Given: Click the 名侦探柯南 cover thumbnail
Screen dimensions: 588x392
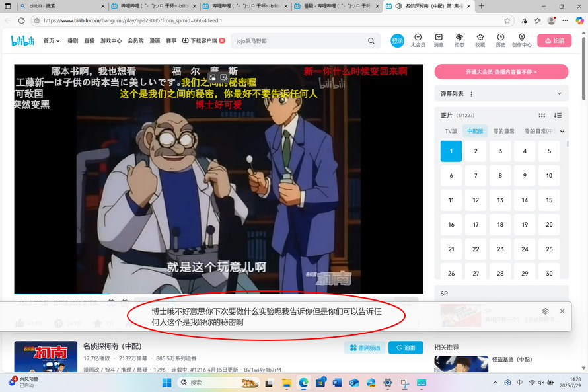Looking at the screenshot, I should [x=46, y=357].
